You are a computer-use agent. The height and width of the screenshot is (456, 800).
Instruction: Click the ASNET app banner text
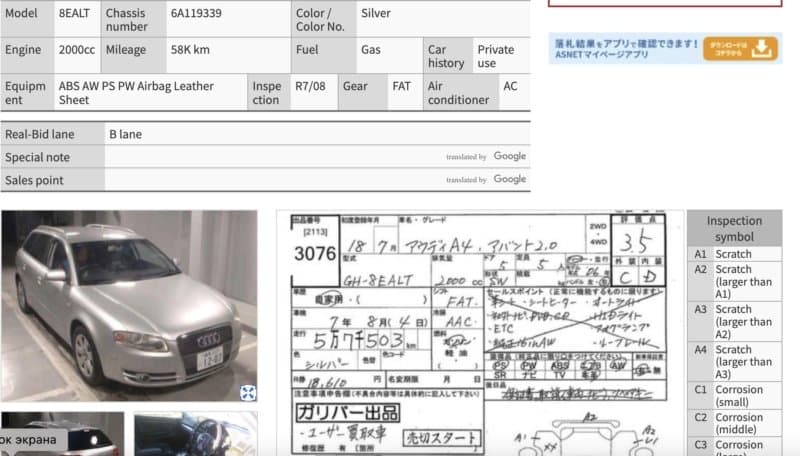pos(626,49)
